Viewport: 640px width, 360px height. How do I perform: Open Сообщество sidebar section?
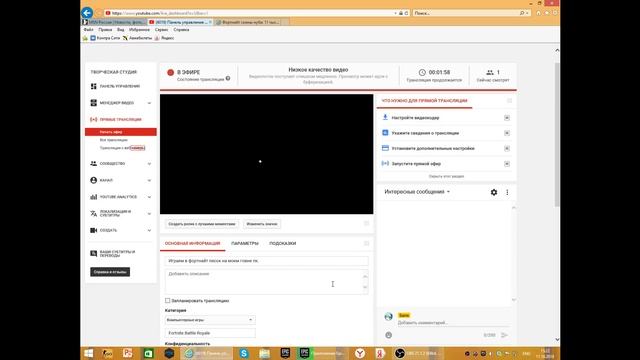(x=108, y=164)
